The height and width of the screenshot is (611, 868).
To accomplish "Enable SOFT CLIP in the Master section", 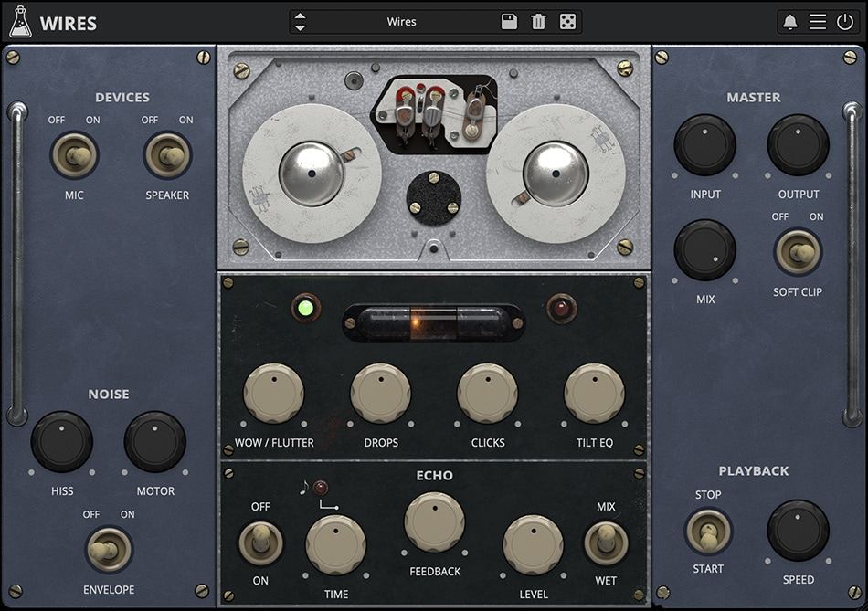I will tap(798, 252).
